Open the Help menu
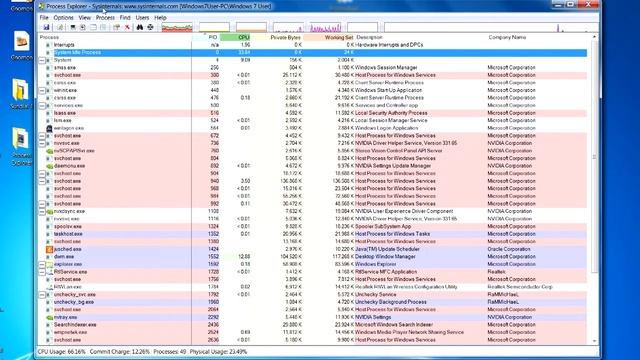640x360 pixels. tap(160, 18)
